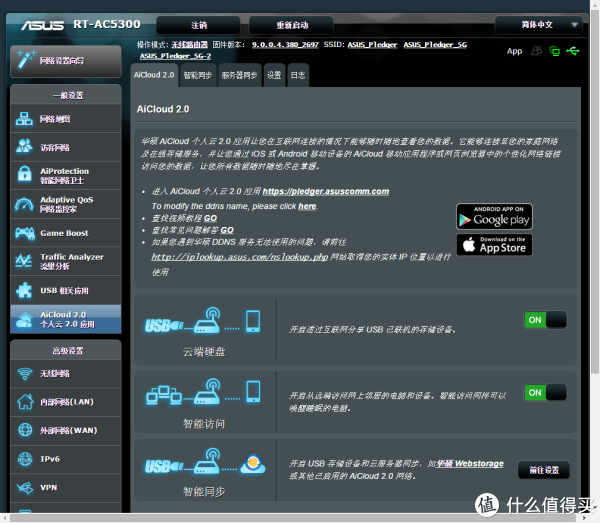Open the Traffic Analyzer chart icon
Screen dimensions: 600x523
pos(24,261)
